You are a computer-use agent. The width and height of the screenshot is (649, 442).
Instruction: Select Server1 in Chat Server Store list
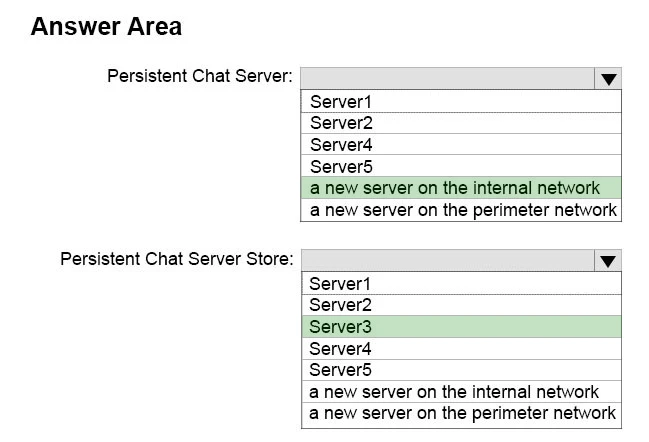460,284
